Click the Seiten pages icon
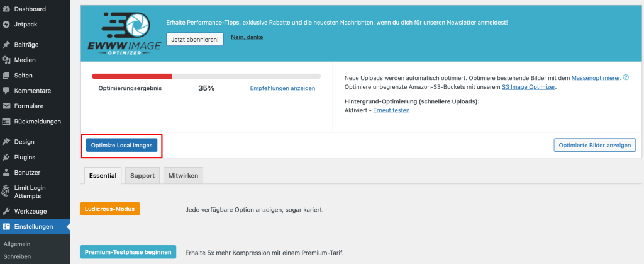644x264 pixels. [6, 76]
